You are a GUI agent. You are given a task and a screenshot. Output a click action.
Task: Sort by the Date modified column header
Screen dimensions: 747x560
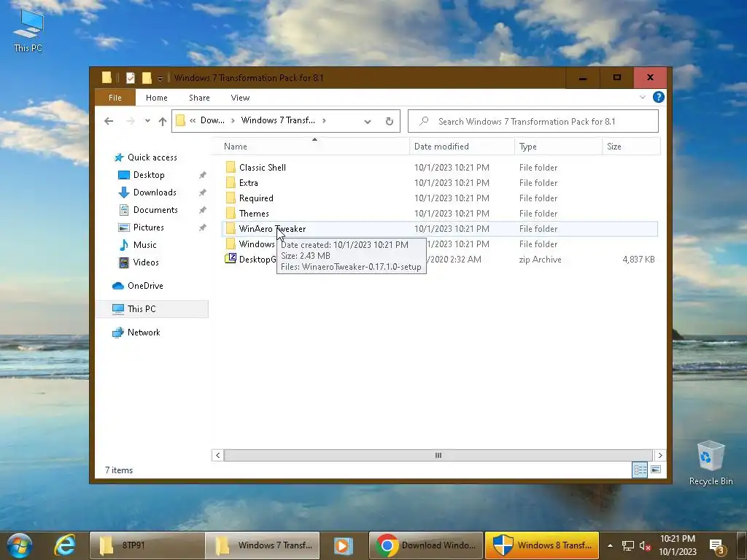pos(462,146)
